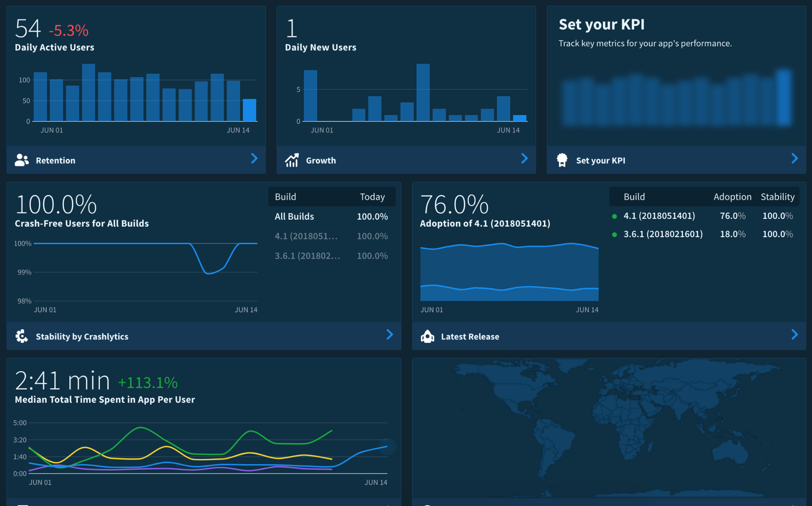This screenshot has width=812, height=506.
Task: Click the Set your KPI badge icon
Action: [x=562, y=160]
